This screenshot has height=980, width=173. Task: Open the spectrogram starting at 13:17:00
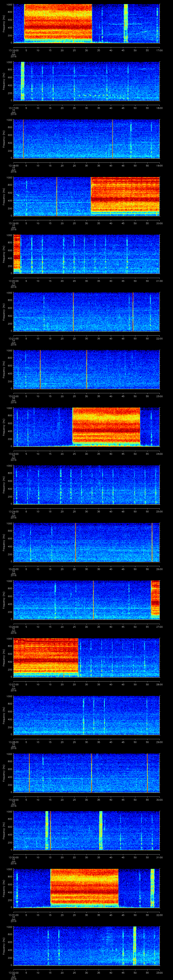point(86,81)
